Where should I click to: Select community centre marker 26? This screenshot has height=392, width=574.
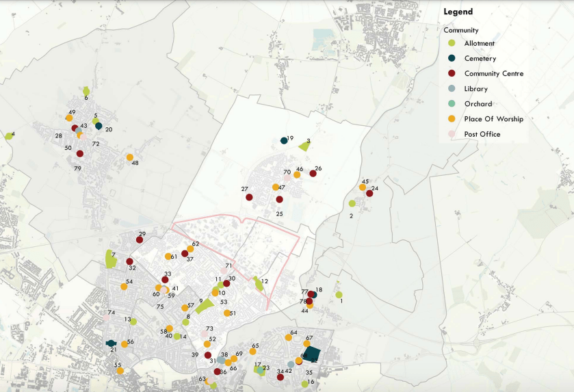pos(313,174)
